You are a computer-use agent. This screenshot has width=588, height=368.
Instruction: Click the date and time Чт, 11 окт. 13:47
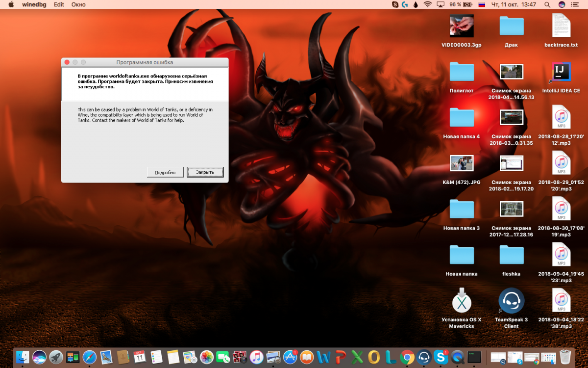click(x=514, y=4)
